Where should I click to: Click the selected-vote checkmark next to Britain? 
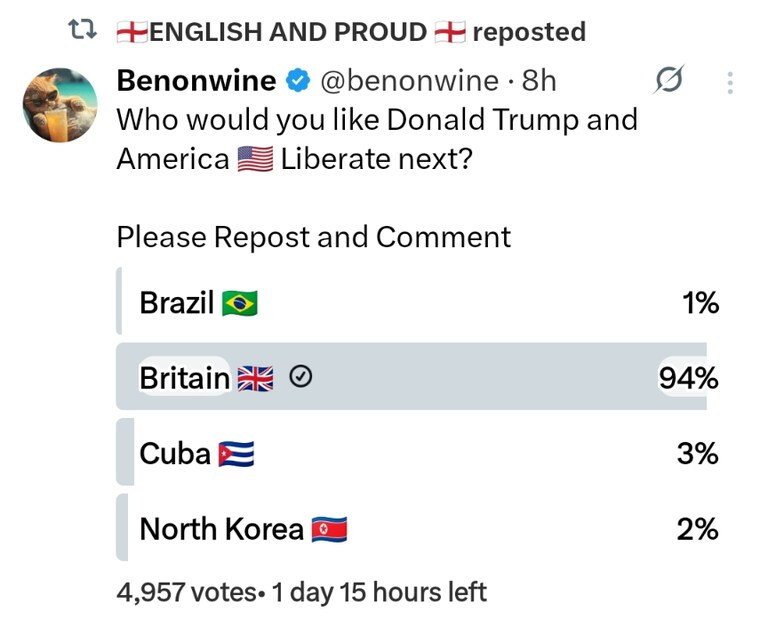[x=302, y=378]
